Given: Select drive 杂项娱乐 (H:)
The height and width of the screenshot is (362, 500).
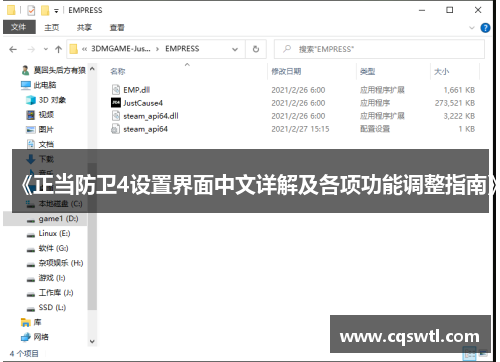Looking at the screenshot, I should tap(55, 263).
